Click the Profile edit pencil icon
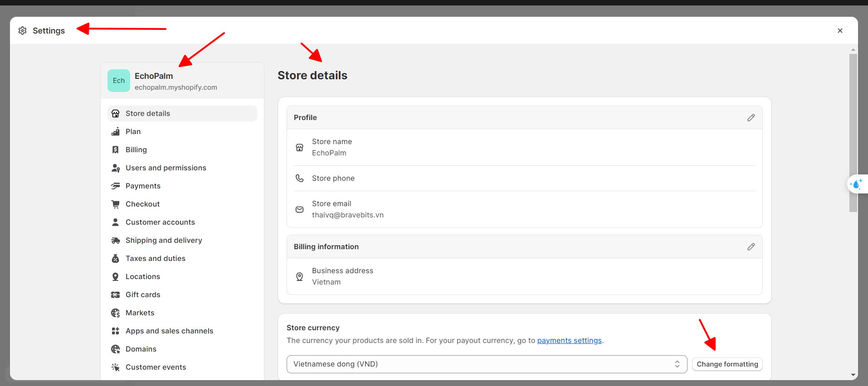 751,118
